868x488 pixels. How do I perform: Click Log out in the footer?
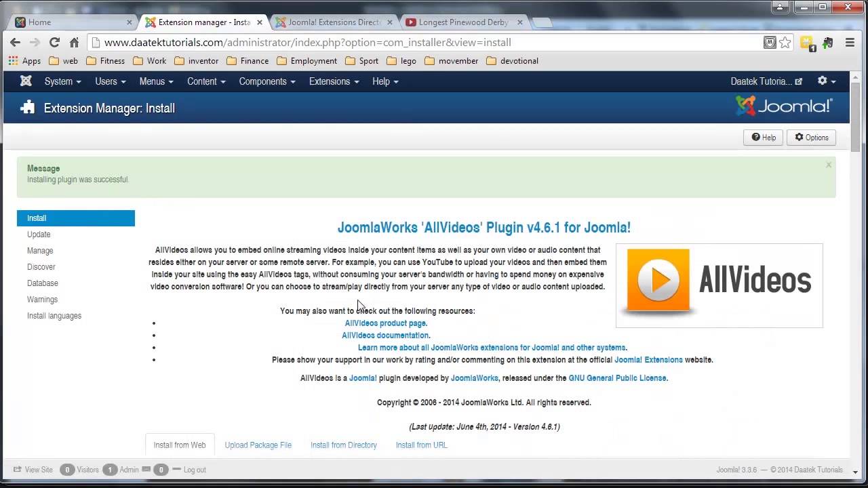click(189, 470)
